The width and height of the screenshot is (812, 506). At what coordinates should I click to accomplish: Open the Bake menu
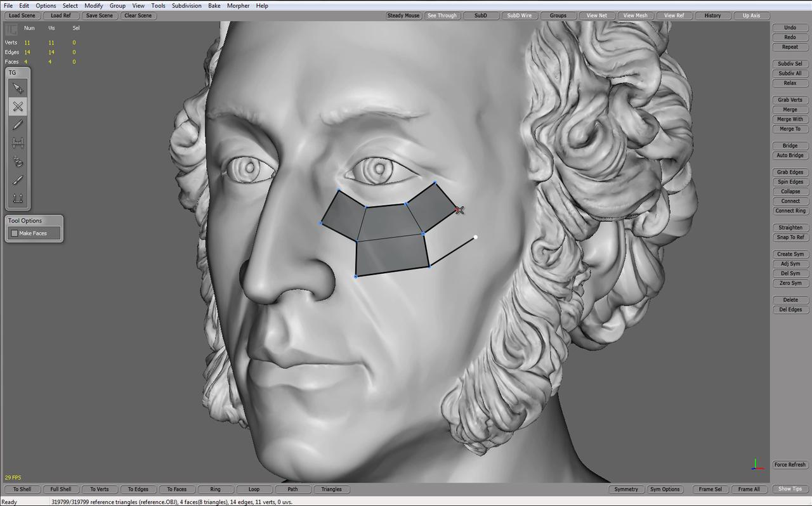click(214, 6)
